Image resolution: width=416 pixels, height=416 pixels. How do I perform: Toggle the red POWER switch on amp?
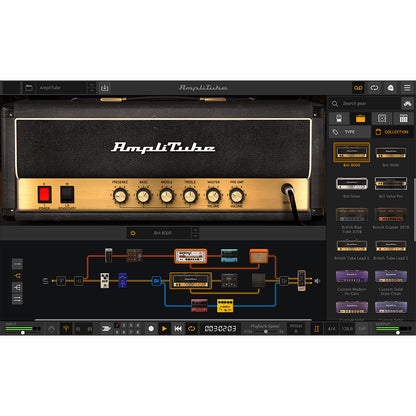click(x=44, y=195)
